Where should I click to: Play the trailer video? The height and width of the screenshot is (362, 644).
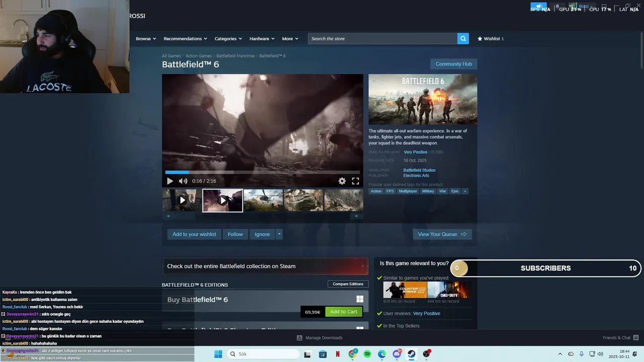click(170, 181)
